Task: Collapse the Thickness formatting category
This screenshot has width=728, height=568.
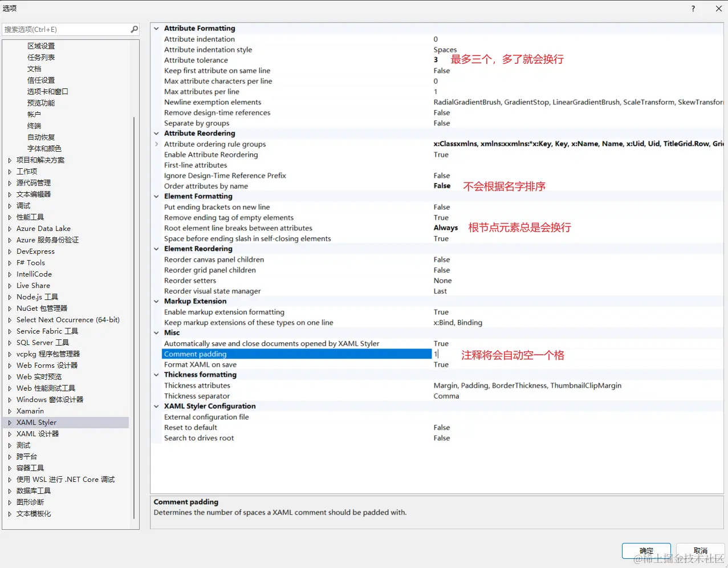Action: pyautogui.click(x=157, y=375)
